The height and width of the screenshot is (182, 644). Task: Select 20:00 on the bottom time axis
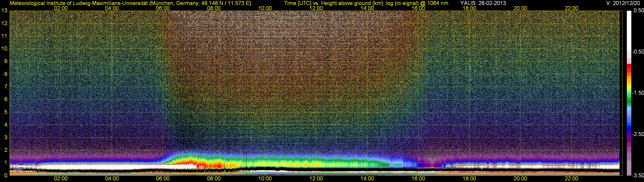[521, 179]
